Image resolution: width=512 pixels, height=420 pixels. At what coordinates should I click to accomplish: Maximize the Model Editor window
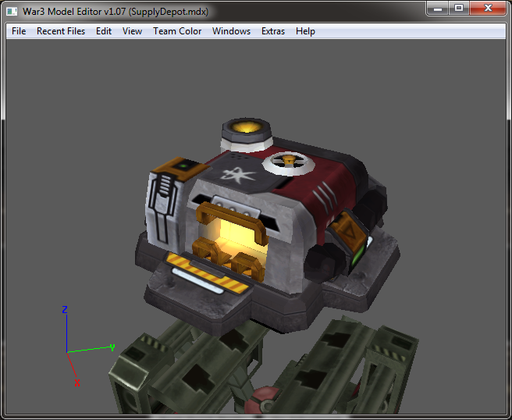(x=459, y=8)
